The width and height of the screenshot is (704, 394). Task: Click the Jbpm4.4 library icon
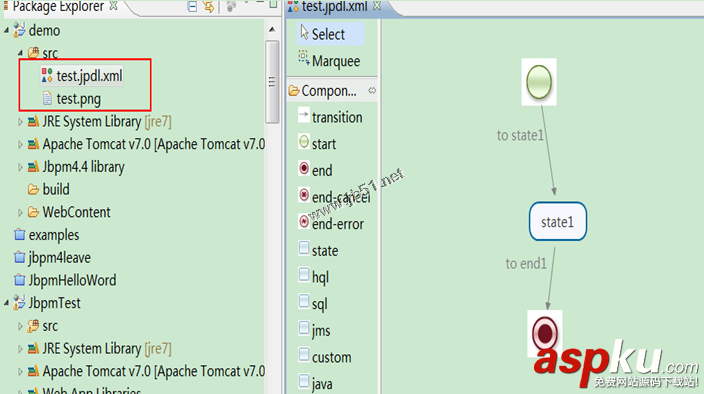point(33,167)
